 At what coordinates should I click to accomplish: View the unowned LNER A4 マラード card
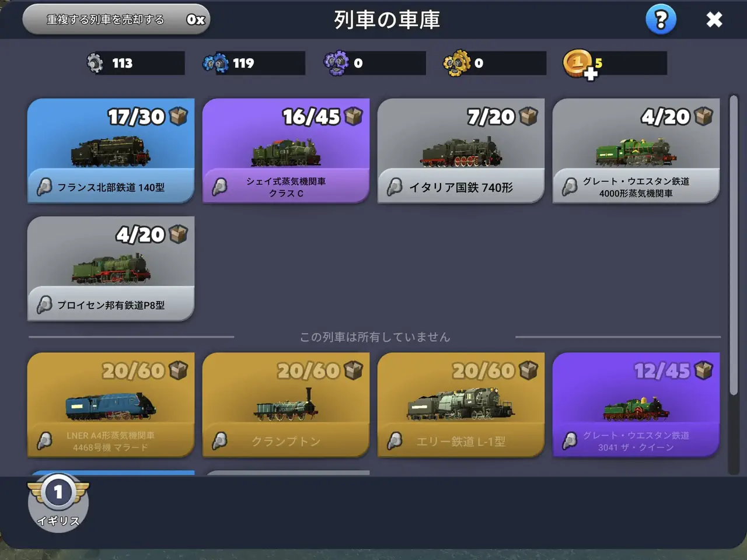point(111,405)
